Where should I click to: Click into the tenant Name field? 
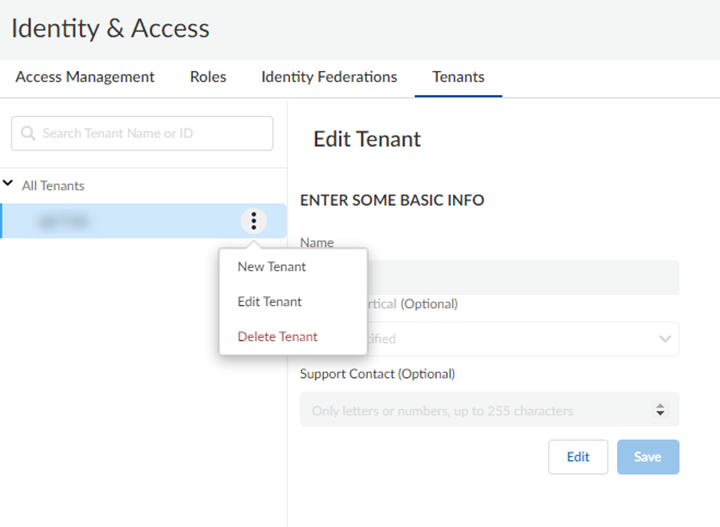520,277
